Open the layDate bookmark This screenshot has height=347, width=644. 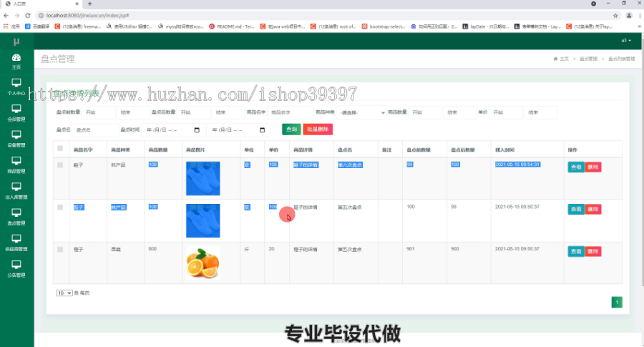(486, 26)
